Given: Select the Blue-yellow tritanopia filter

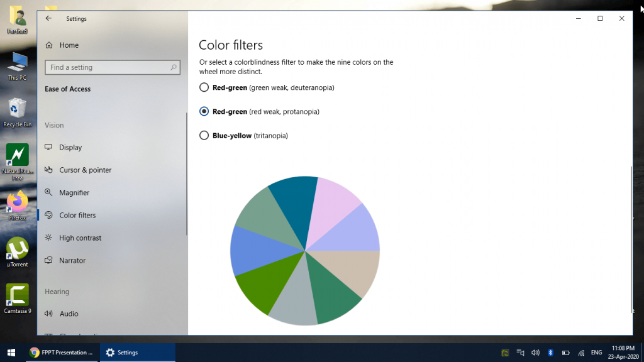Looking at the screenshot, I should [204, 135].
